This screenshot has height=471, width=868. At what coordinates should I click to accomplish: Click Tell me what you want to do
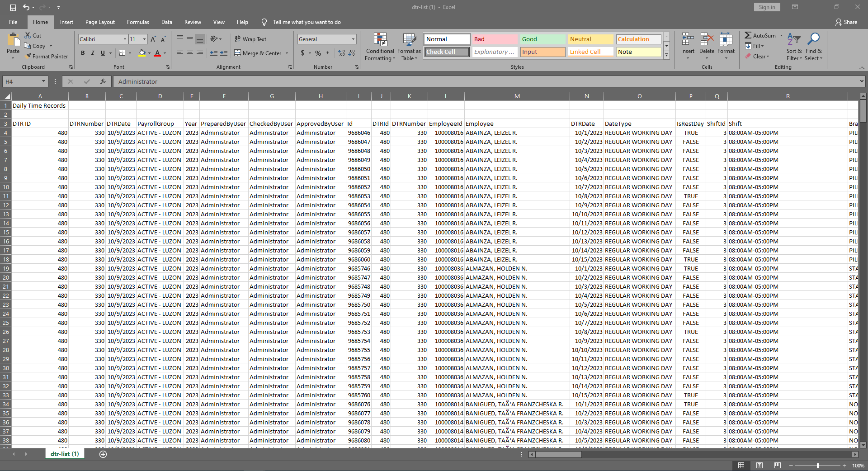[x=307, y=22]
